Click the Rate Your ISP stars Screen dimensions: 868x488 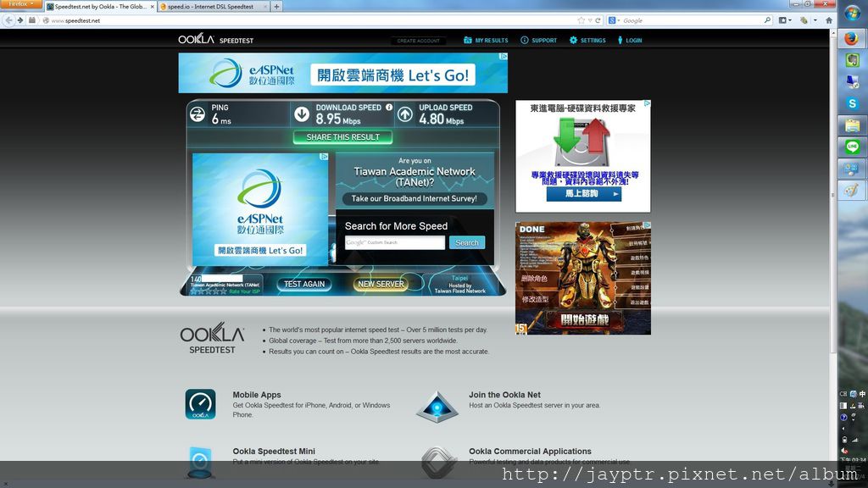pos(209,291)
